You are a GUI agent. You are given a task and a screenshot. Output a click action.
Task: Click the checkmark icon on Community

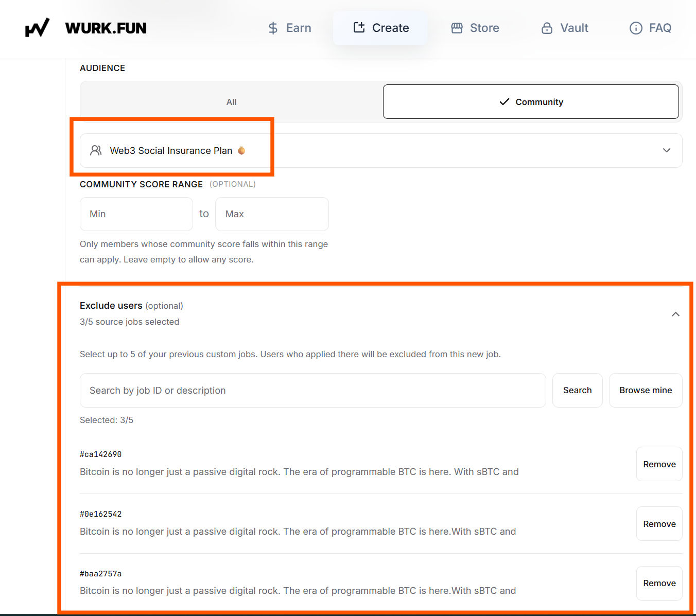504,102
